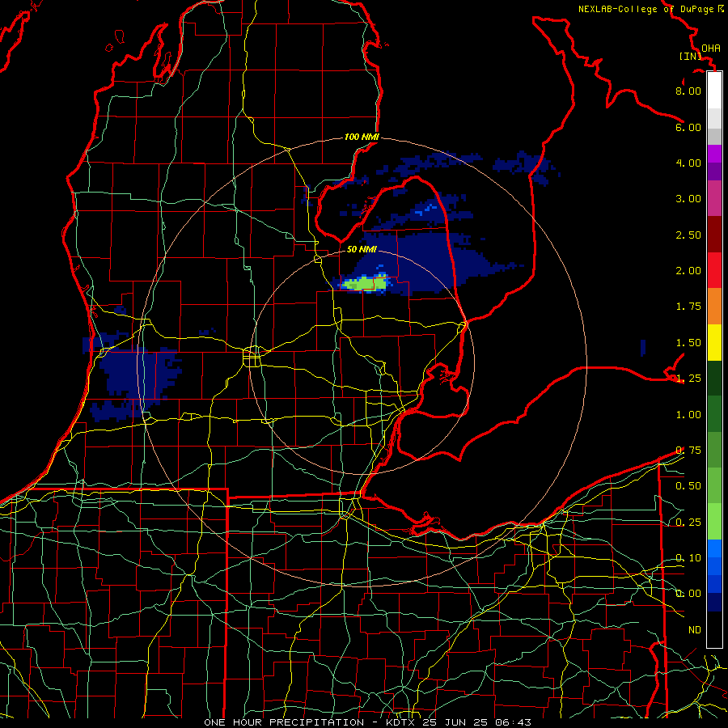Click the 1.75 legend value
The width and height of the screenshot is (728, 728).
pos(688,307)
